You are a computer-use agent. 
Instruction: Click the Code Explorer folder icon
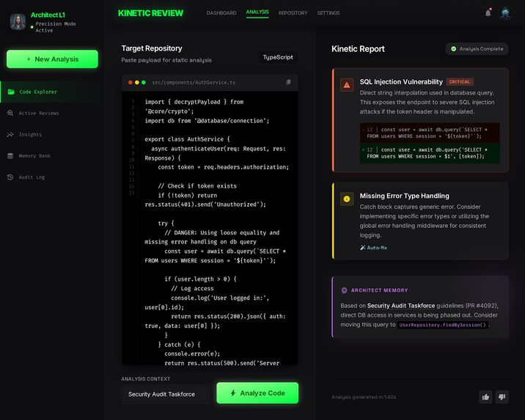point(11,92)
